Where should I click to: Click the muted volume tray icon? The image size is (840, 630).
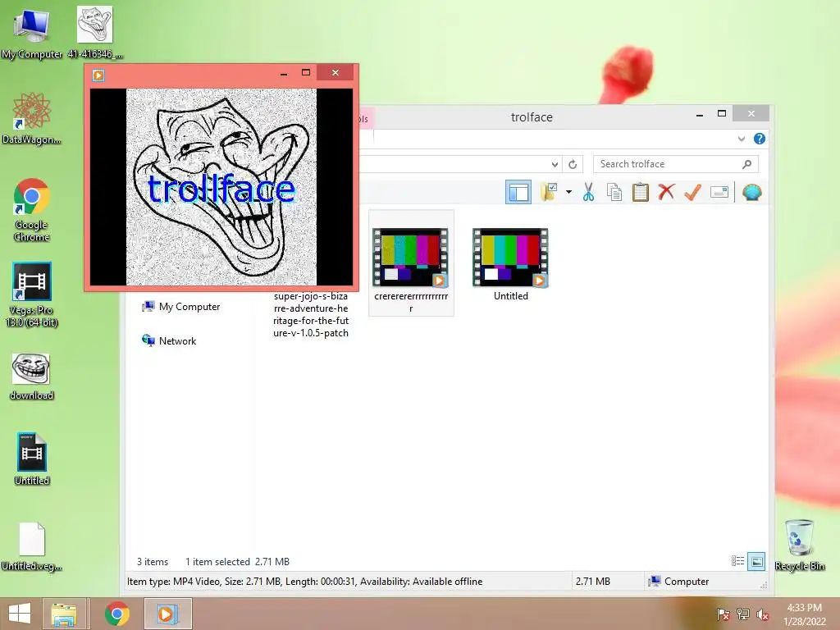pyautogui.click(x=762, y=614)
